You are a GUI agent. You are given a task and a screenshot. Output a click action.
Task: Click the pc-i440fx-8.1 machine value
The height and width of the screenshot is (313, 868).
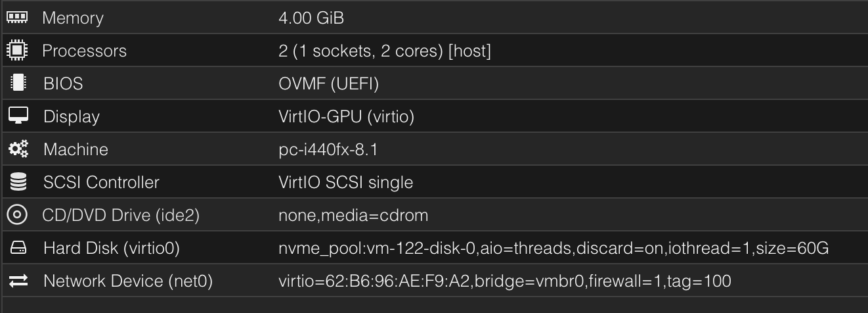328,149
